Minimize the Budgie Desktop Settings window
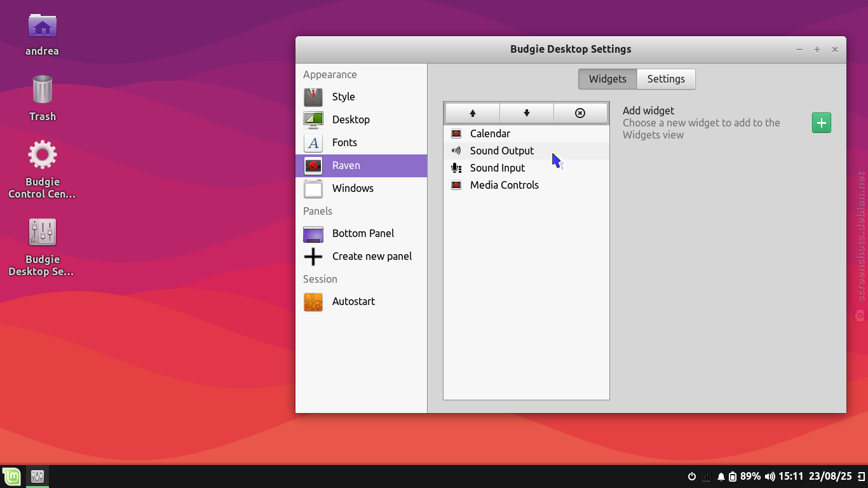Image resolution: width=868 pixels, height=488 pixels. point(799,49)
